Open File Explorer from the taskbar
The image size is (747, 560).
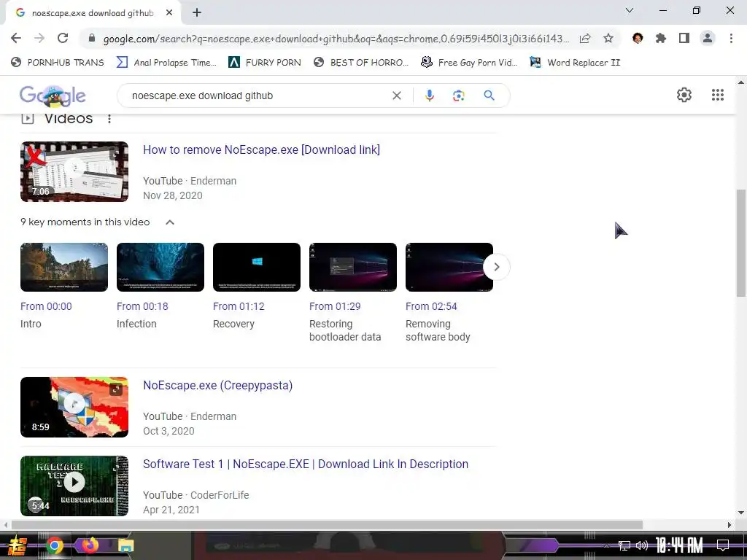tap(126, 545)
